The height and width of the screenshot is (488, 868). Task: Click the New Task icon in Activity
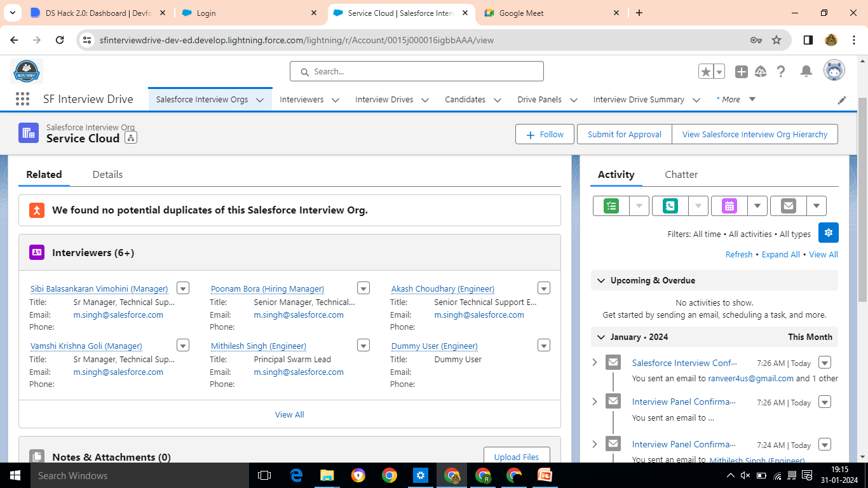point(611,206)
